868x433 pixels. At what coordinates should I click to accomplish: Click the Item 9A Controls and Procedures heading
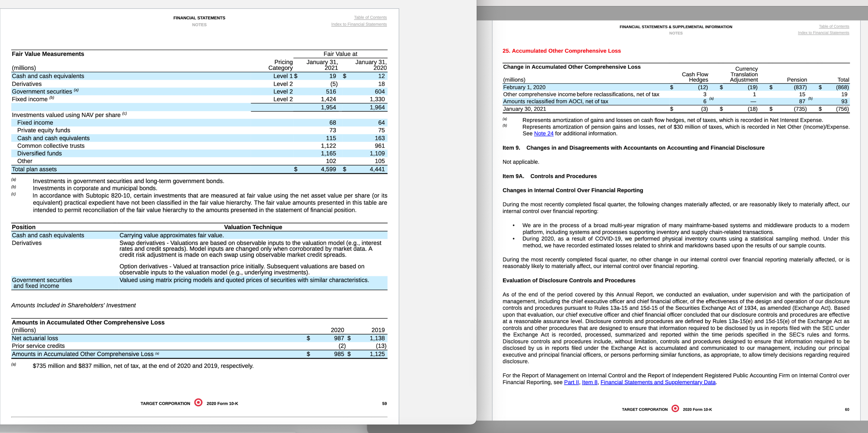[549, 176]
